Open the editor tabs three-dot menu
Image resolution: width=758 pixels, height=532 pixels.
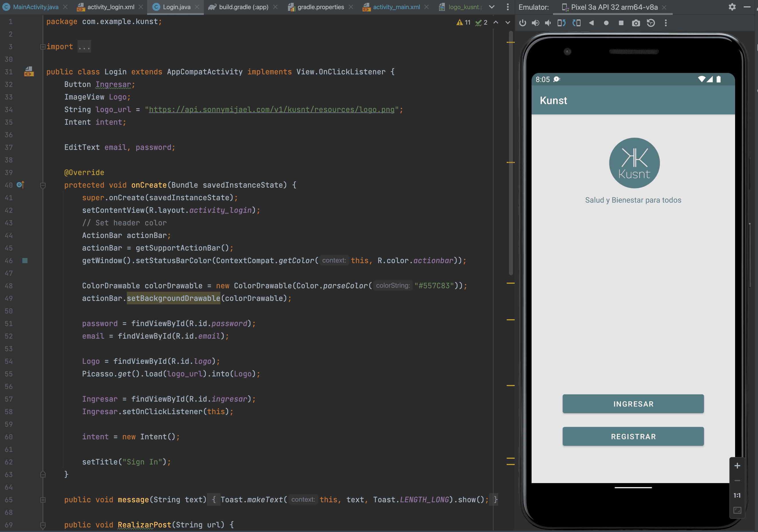pos(508,7)
